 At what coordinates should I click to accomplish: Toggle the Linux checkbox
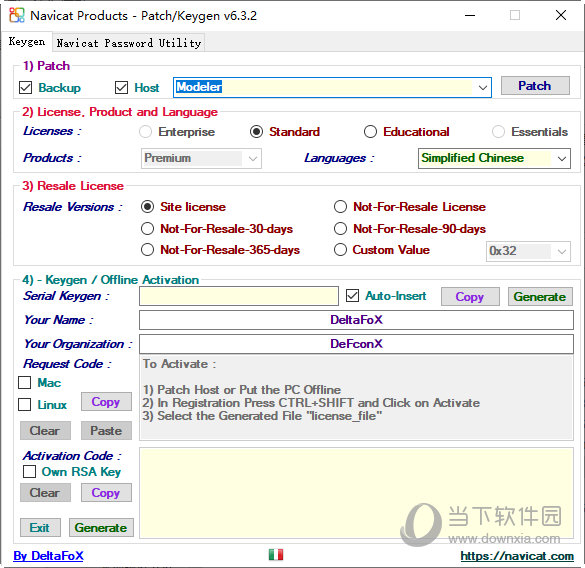click(x=25, y=405)
